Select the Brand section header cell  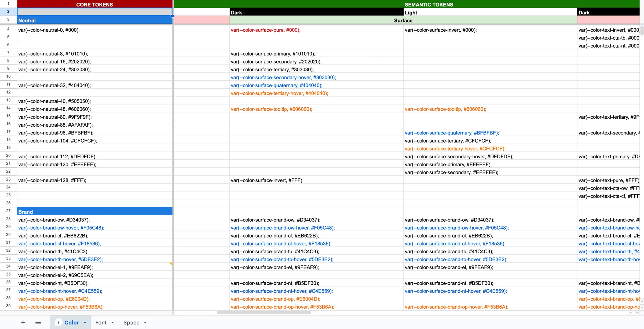95,212
